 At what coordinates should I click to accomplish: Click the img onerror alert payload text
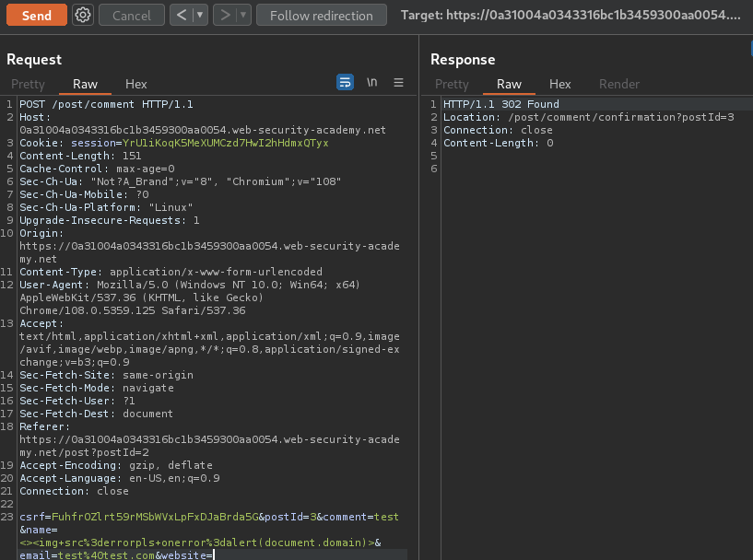coord(197,542)
